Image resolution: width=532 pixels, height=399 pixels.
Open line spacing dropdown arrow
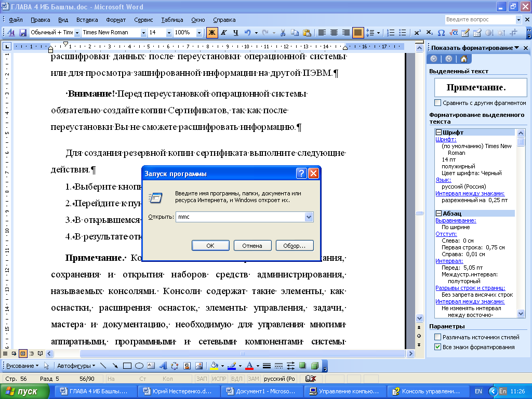pos(378,33)
